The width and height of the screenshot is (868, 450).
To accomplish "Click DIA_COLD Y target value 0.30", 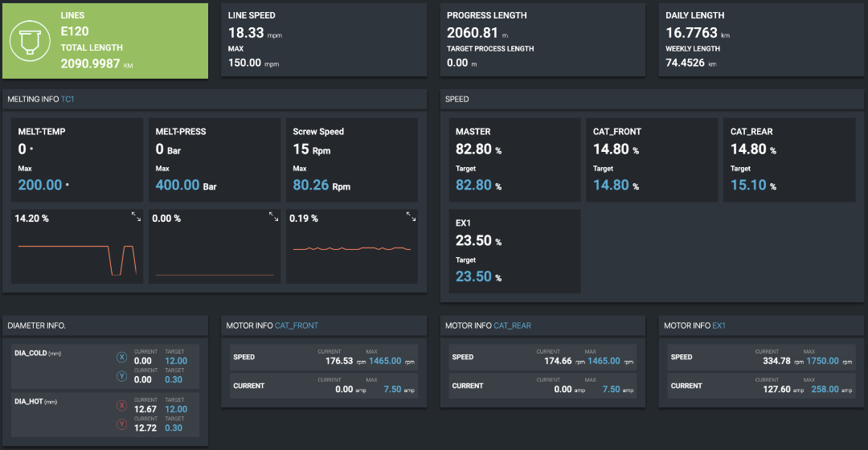I will tap(174, 380).
